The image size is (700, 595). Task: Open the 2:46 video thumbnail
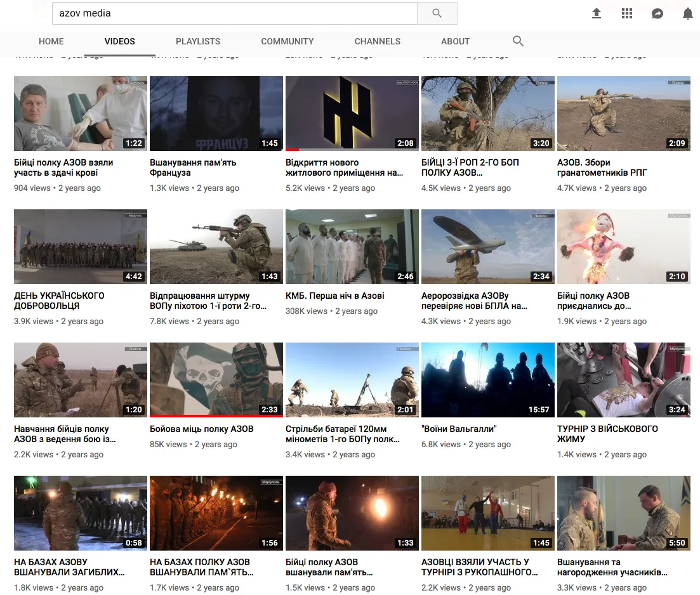(352, 246)
